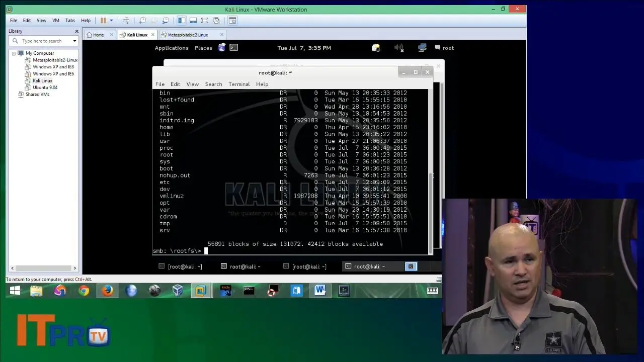Click the library horizontal scrollbar right arrow
The width and height of the screenshot is (644, 362).
(75, 268)
